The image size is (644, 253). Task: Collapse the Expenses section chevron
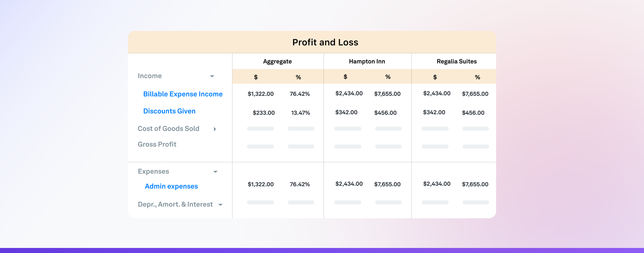click(x=215, y=172)
